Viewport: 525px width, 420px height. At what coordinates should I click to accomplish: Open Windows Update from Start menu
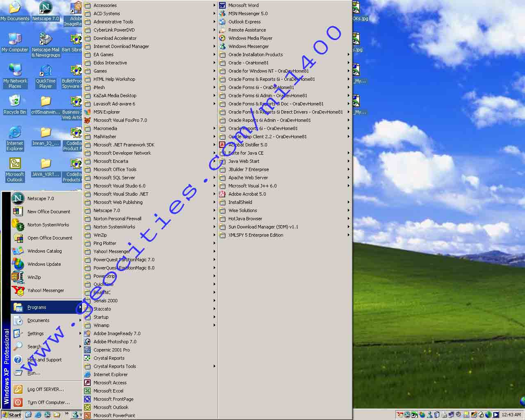pos(46,264)
